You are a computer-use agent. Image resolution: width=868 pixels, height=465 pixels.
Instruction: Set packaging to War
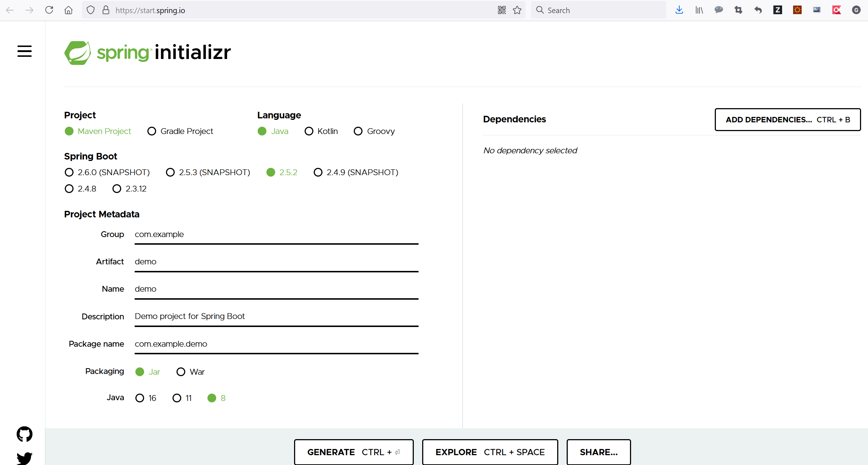click(x=191, y=372)
